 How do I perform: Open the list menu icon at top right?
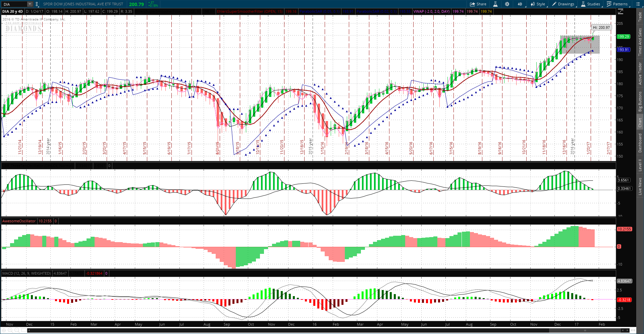click(638, 4)
